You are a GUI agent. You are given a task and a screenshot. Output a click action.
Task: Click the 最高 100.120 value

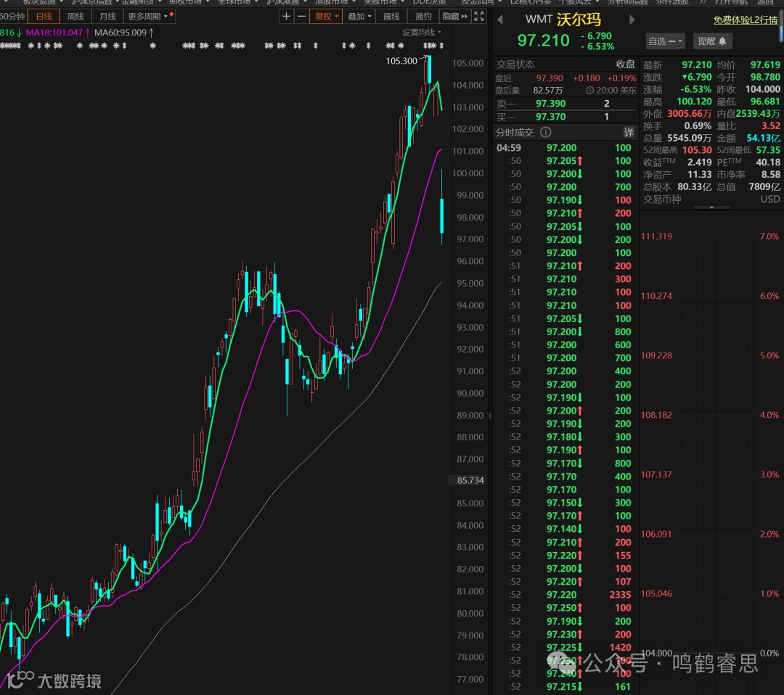[x=694, y=102]
